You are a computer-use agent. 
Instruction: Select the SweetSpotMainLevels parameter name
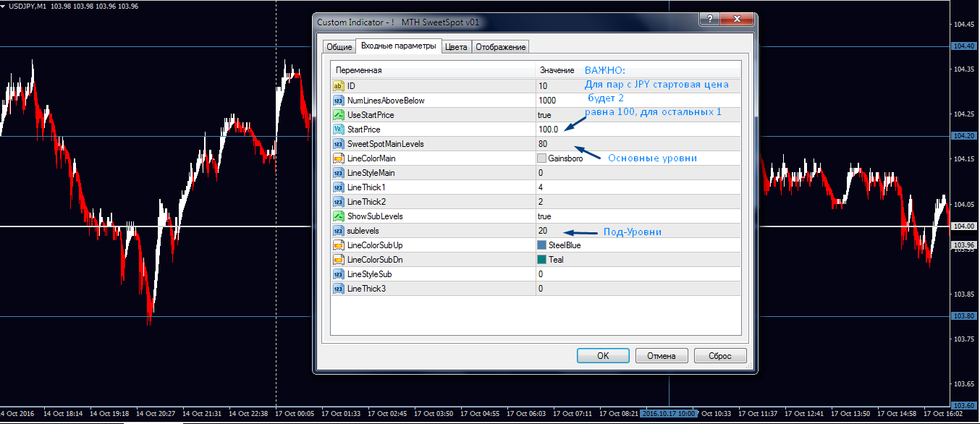coord(386,144)
